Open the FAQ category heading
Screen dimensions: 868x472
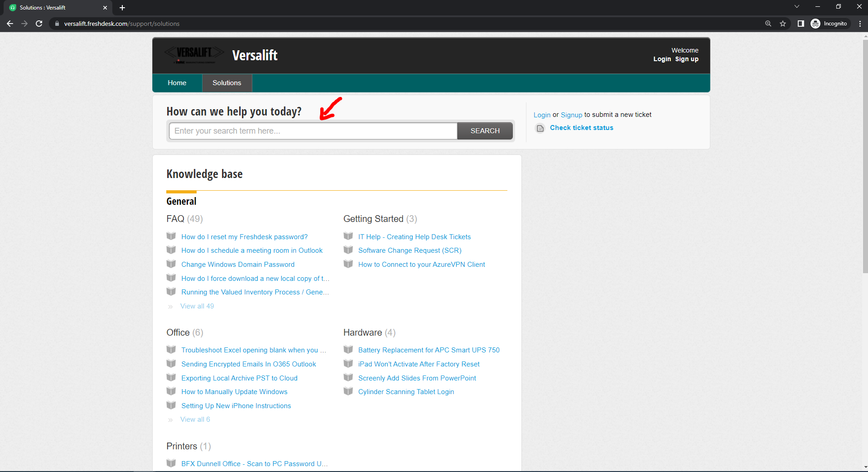click(x=175, y=219)
